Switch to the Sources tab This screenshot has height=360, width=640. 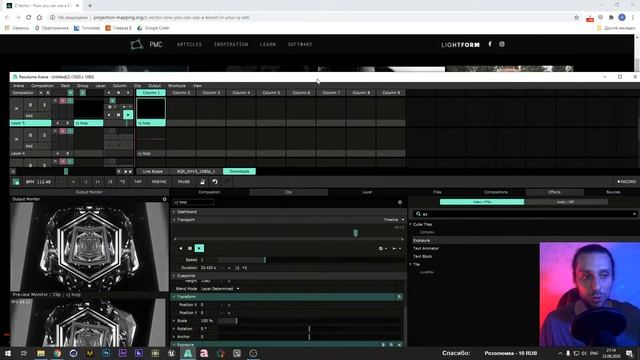click(613, 192)
